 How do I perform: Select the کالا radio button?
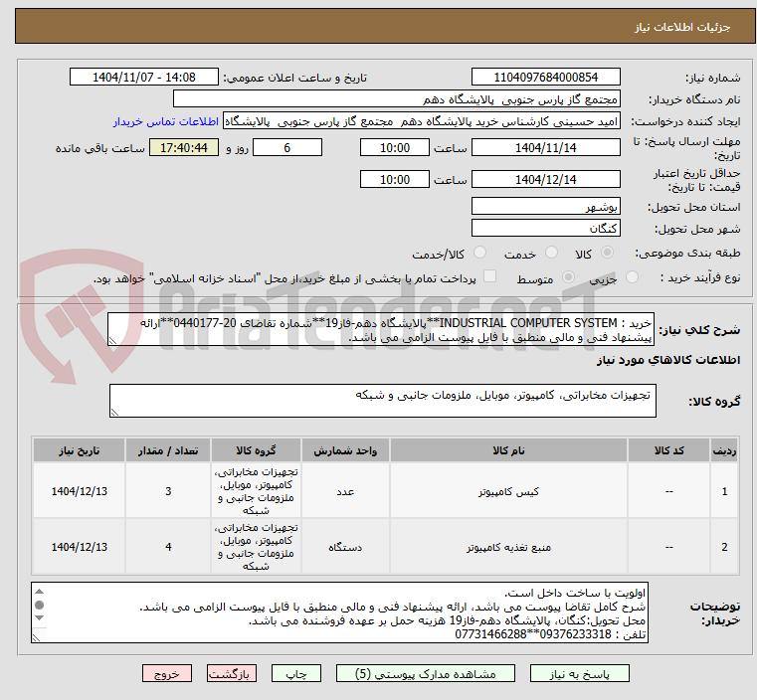(x=608, y=253)
